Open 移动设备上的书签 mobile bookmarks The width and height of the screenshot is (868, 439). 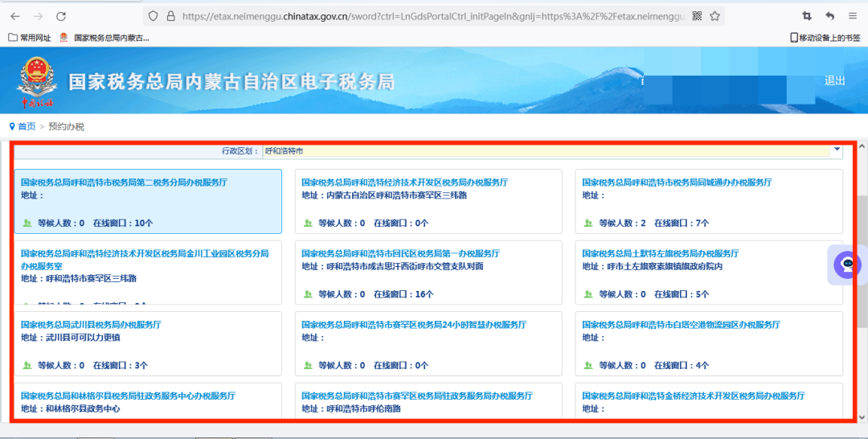tap(825, 38)
